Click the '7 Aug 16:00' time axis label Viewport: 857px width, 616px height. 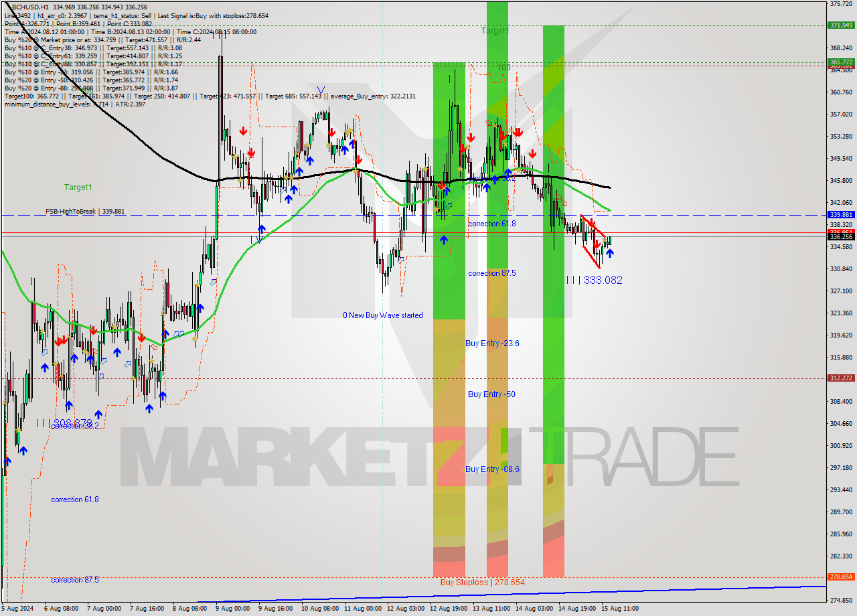(x=148, y=609)
